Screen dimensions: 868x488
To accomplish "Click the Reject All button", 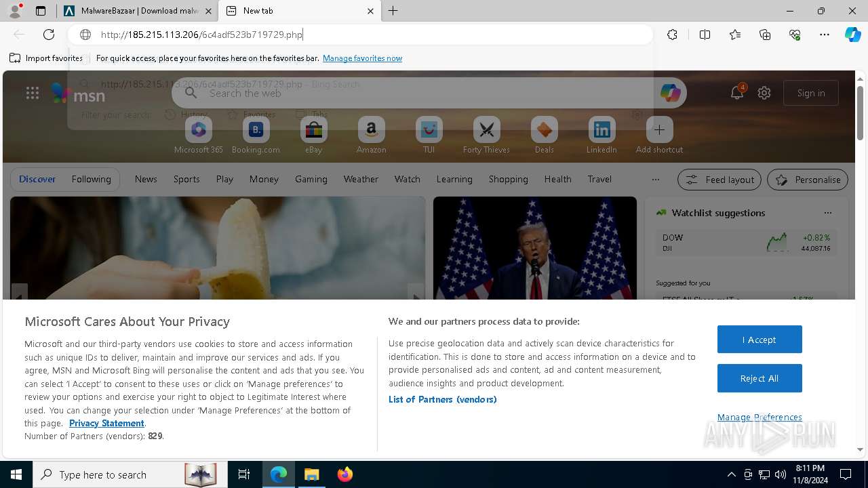I will pyautogui.click(x=759, y=378).
